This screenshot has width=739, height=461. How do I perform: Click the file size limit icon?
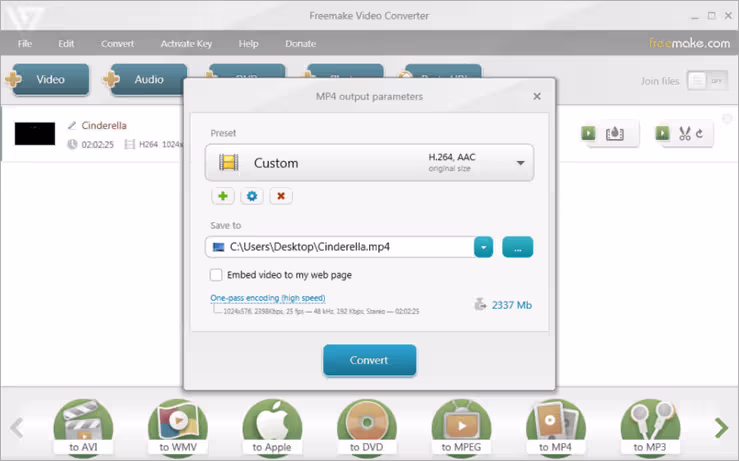(x=480, y=305)
